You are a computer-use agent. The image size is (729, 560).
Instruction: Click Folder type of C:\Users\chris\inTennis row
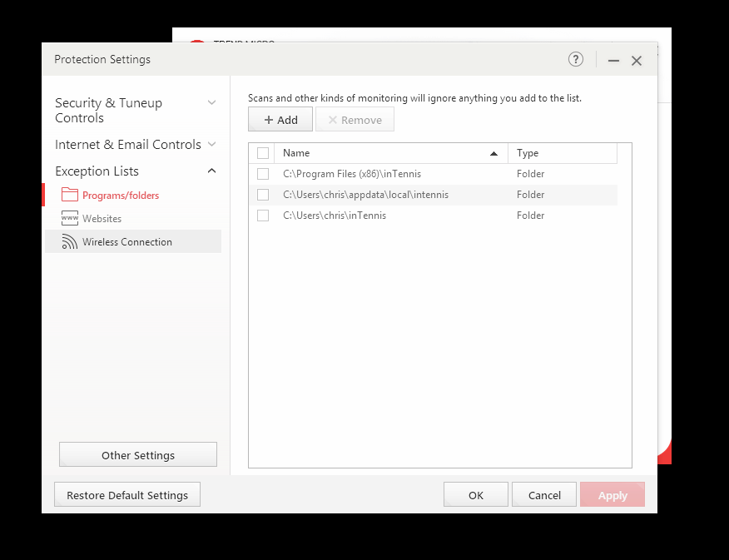pyautogui.click(x=530, y=216)
